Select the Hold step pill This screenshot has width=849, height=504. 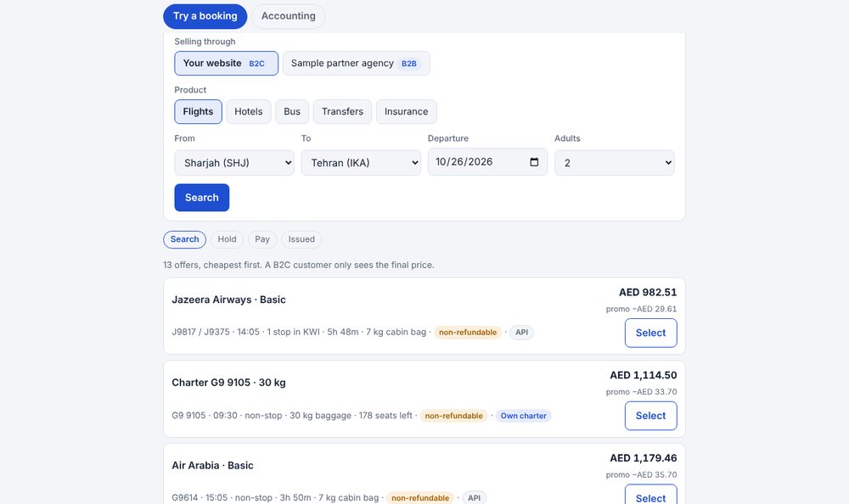tap(227, 239)
